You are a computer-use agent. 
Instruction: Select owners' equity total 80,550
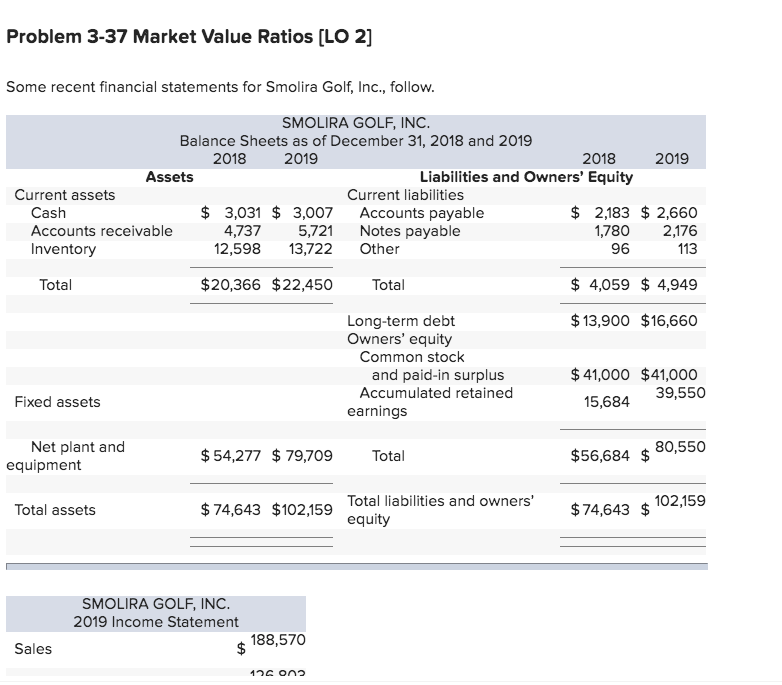[x=680, y=447]
